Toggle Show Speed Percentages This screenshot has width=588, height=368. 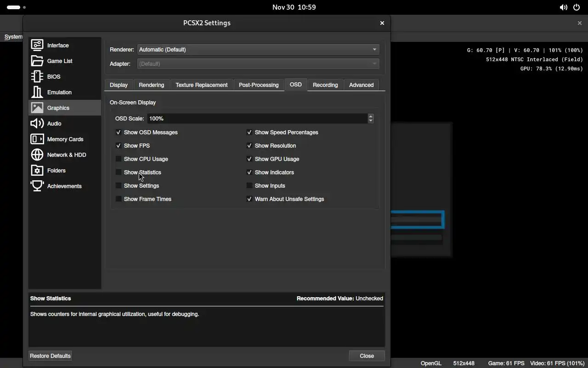coord(249,132)
